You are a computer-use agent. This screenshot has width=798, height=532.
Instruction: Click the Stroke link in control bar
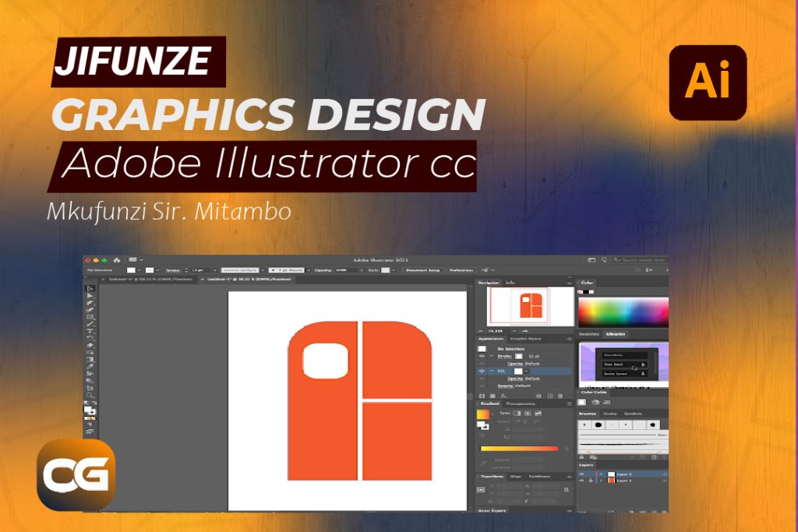coord(173,270)
